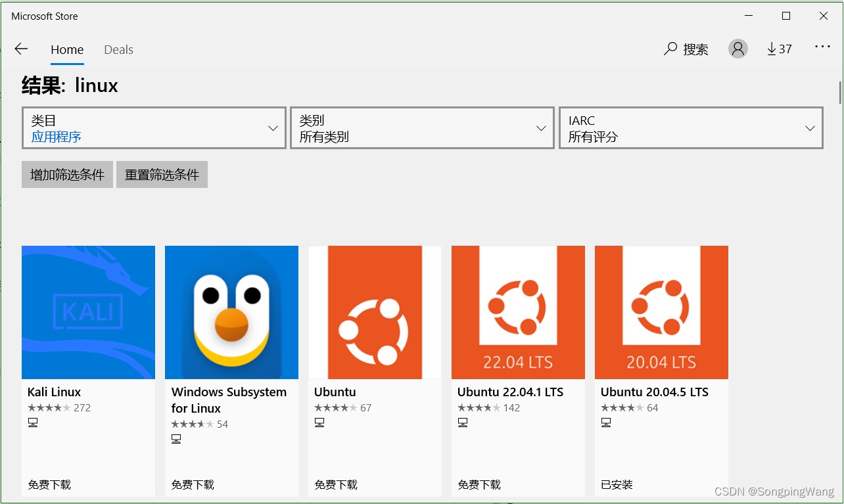Open Ubuntu 22.04 LTS tile image
The height and width of the screenshot is (504, 844).
pos(518,312)
